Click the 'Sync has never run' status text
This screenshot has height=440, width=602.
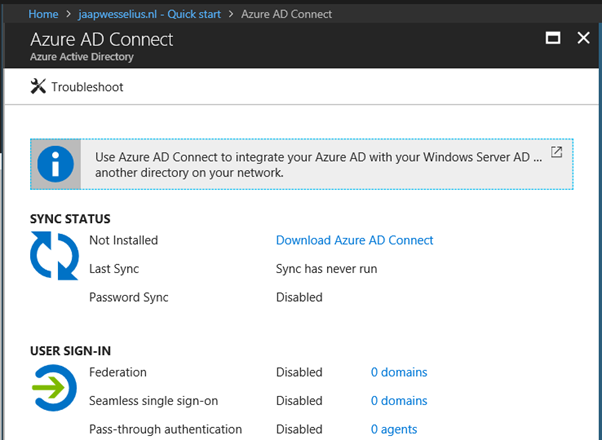(325, 269)
